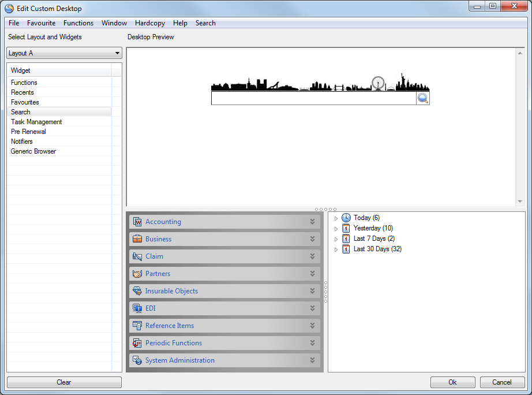Image resolution: width=532 pixels, height=395 pixels.
Task: Expand the Accounting panel with its chevron
Action: 313,221
